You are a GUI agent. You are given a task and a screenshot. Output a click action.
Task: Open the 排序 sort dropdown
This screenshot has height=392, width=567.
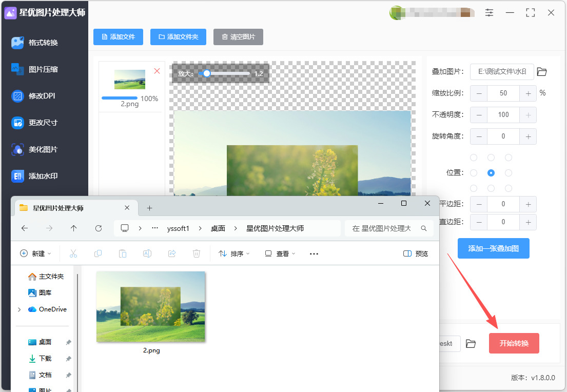coord(234,253)
